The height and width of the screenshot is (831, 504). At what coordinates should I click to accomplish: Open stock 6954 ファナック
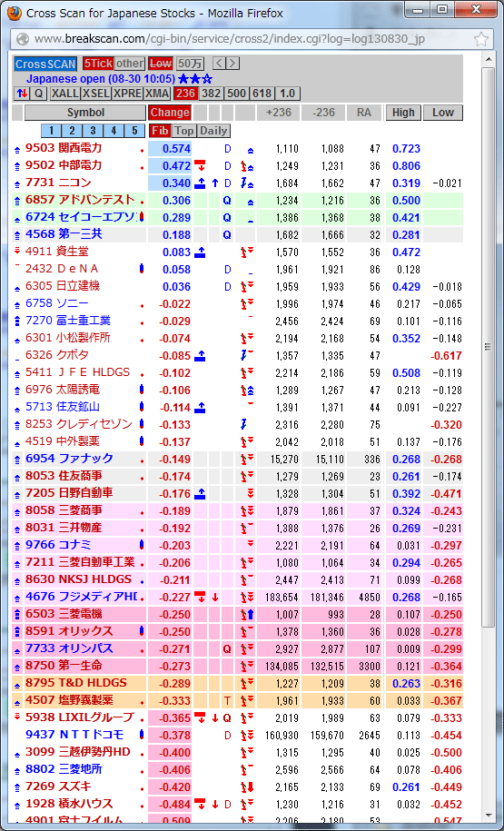click(69, 459)
